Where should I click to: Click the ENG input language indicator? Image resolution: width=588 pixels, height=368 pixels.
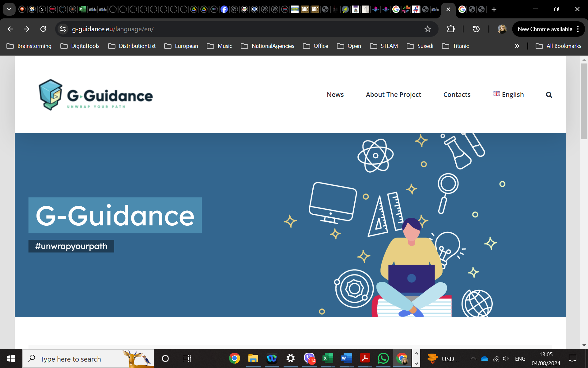(520, 358)
